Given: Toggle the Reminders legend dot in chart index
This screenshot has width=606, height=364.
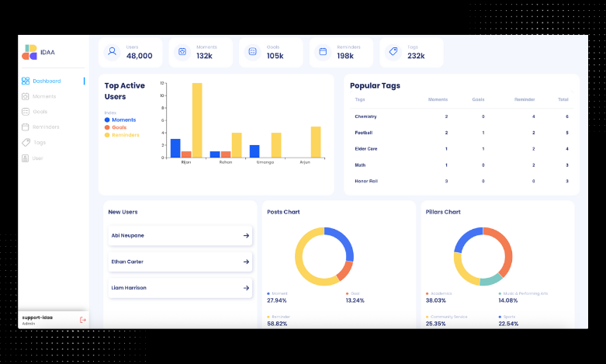Looking at the screenshot, I should pyautogui.click(x=107, y=135).
